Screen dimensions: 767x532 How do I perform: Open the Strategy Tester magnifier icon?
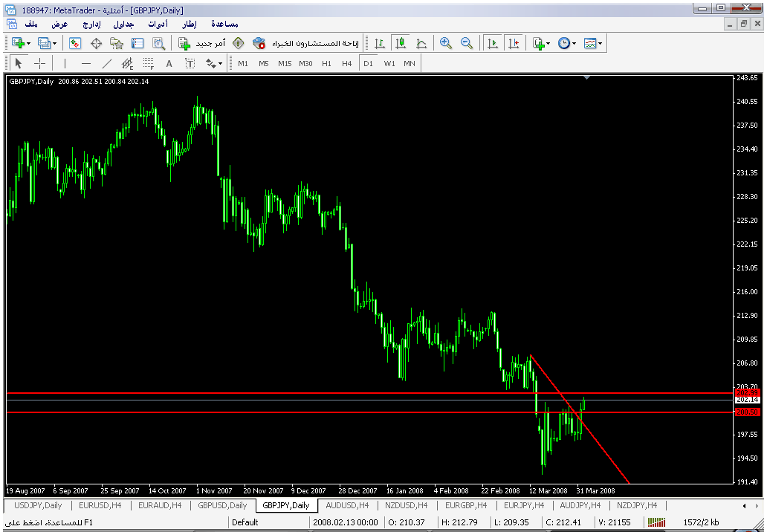click(x=158, y=44)
